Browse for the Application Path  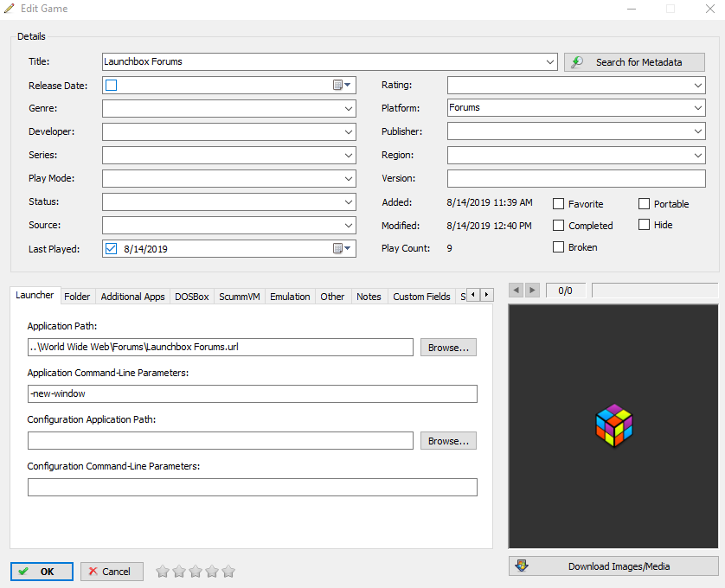tap(448, 348)
